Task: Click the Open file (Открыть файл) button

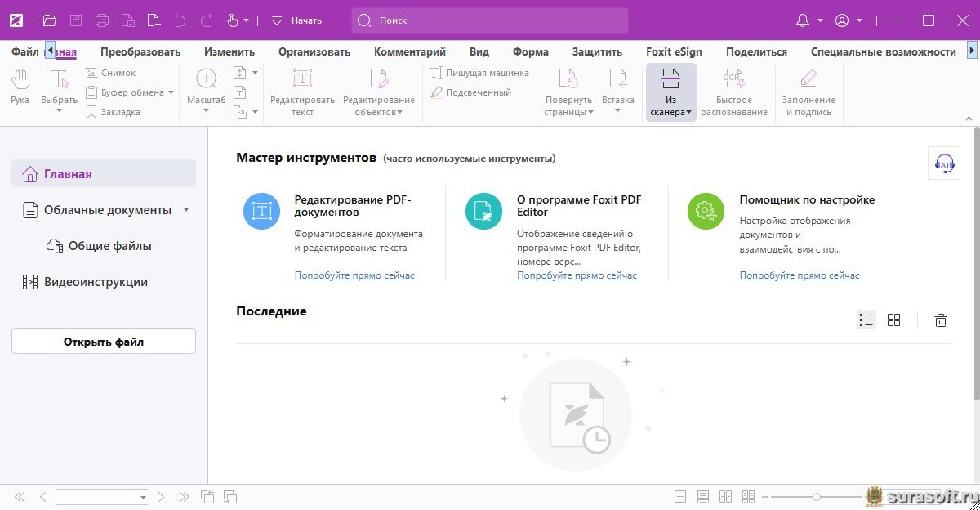Action: coord(104,342)
